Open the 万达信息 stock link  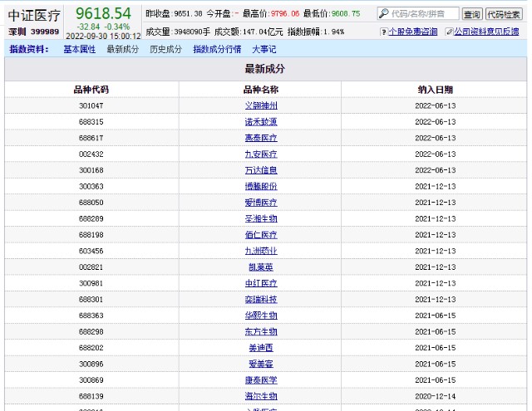click(260, 170)
